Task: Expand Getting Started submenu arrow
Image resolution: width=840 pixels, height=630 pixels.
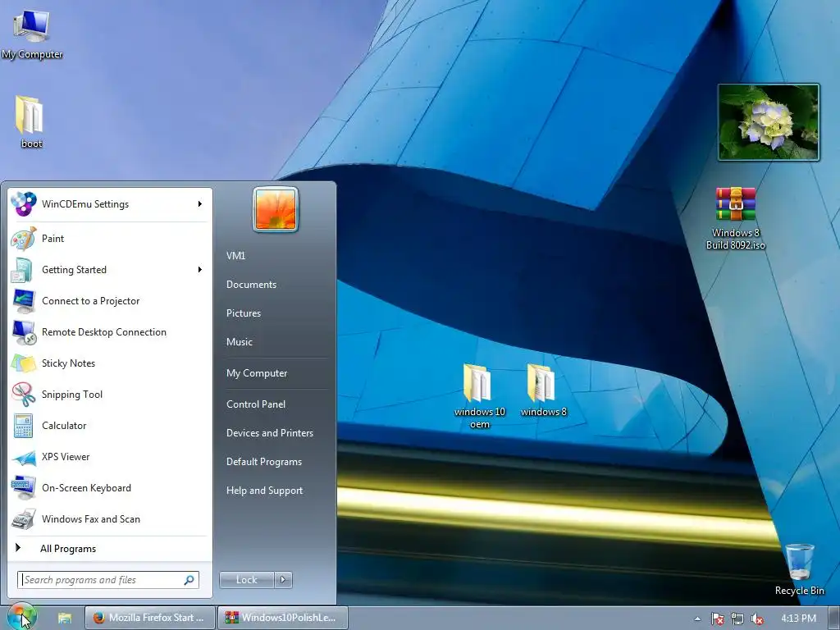Action: click(199, 269)
